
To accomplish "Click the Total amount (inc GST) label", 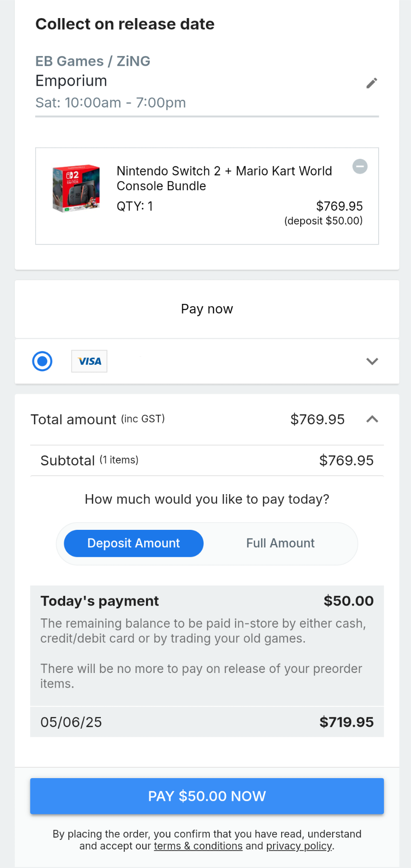I will click(98, 419).
